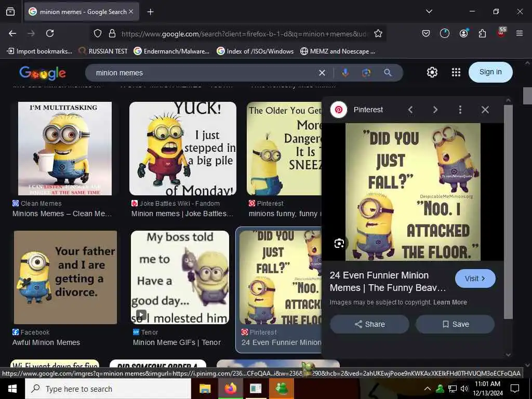Go back to previous page
Image resolution: width=532 pixels, height=399 pixels.
coord(12,33)
